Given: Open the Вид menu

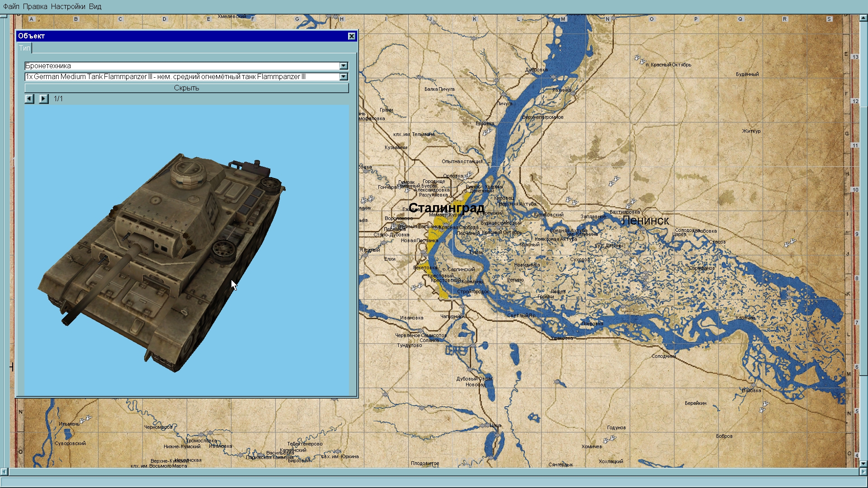Looking at the screenshot, I should click(95, 6).
